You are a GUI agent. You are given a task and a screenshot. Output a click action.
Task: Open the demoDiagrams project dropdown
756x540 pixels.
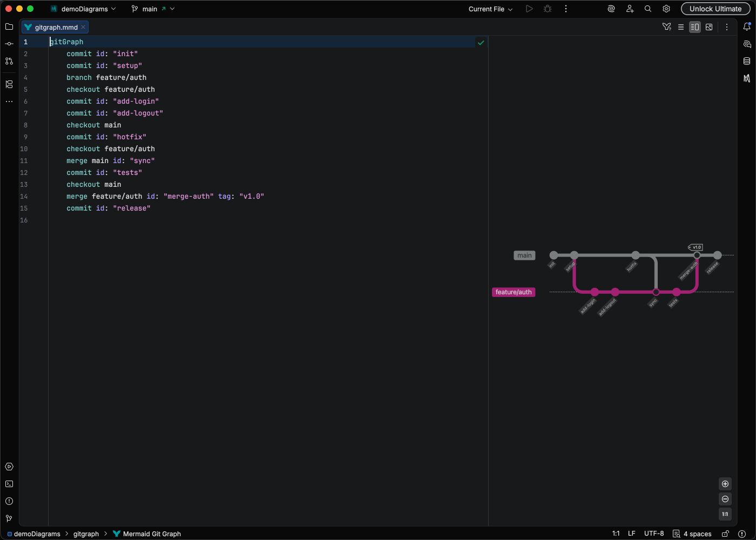click(84, 9)
